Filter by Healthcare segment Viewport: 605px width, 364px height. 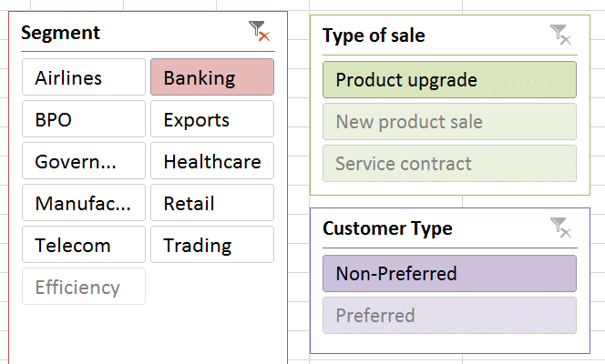[212, 162]
